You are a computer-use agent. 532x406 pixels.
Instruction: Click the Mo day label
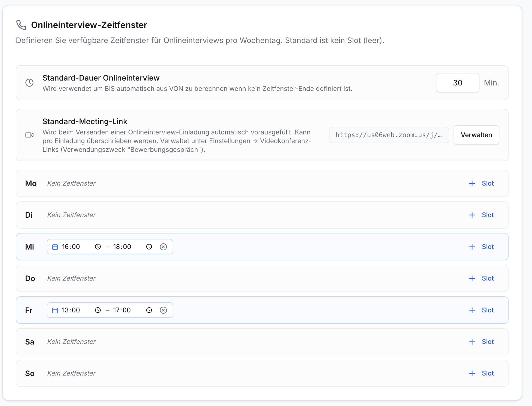(x=31, y=183)
